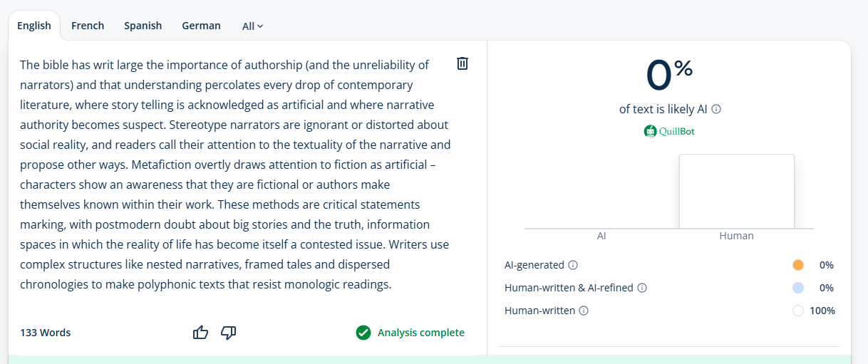
Task: Click the 133 Words counter
Action: click(x=46, y=333)
